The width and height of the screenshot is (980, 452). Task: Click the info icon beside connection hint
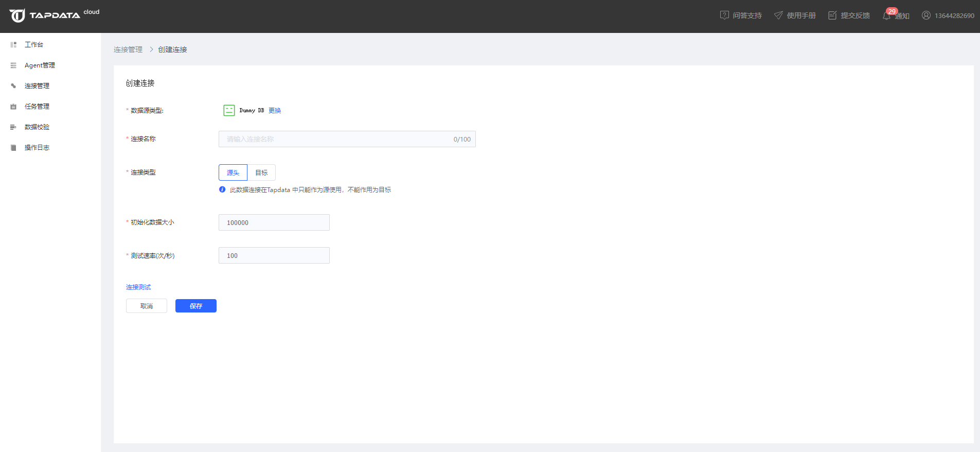click(x=222, y=189)
